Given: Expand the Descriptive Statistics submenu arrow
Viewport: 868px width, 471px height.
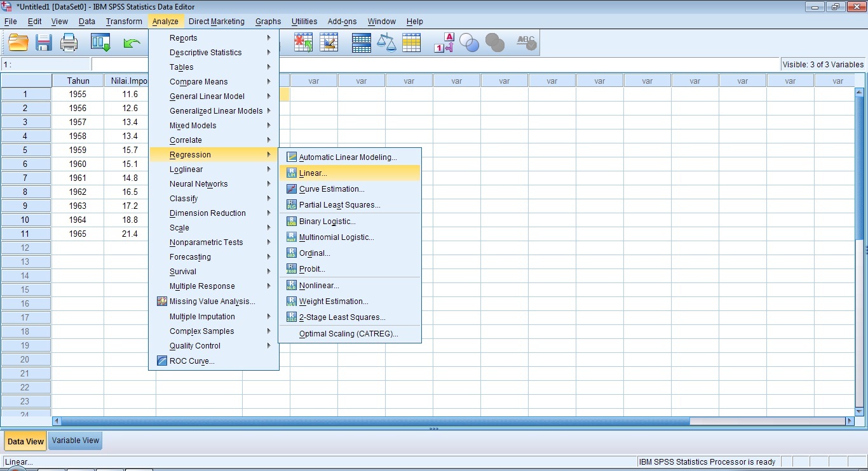Looking at the screenshot, I should pyautogui.click(x=269, y=53).
